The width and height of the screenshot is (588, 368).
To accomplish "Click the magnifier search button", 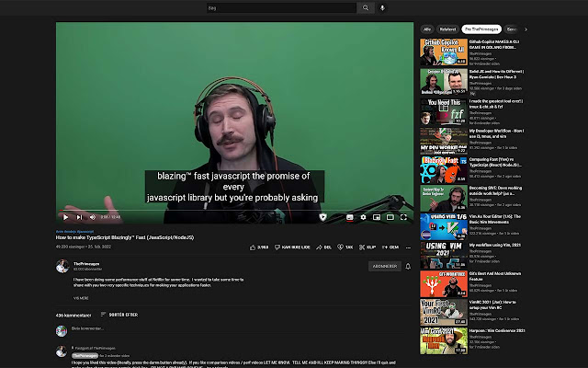I will click(x=366, y=8).
